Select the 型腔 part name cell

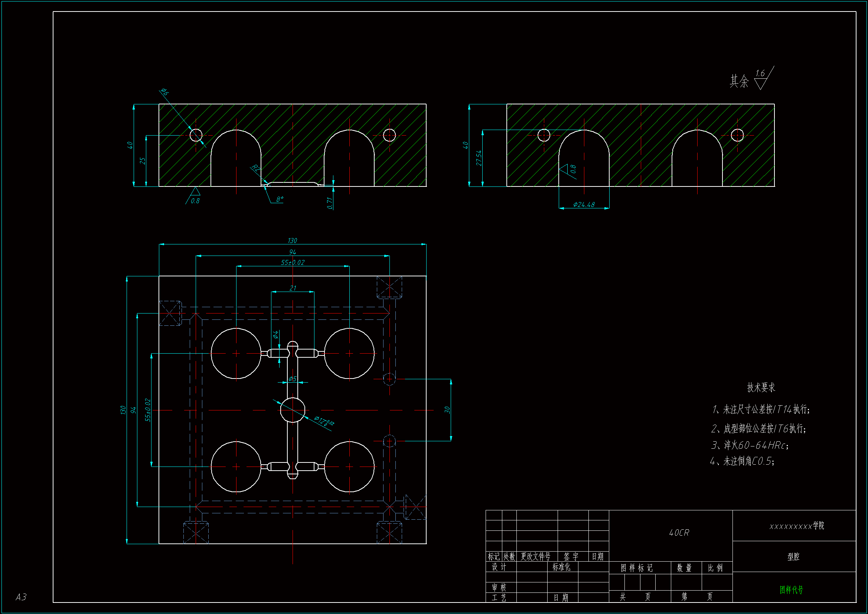[x=793, y=556]
